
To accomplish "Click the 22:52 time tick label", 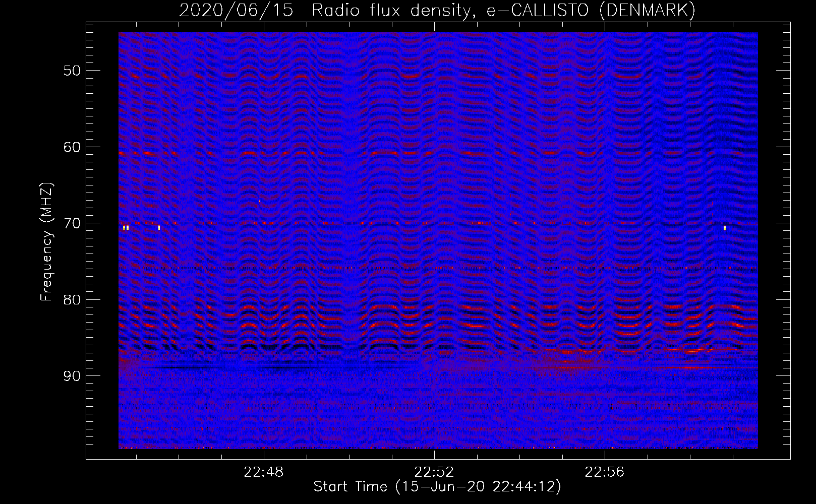I will point(434,472).
